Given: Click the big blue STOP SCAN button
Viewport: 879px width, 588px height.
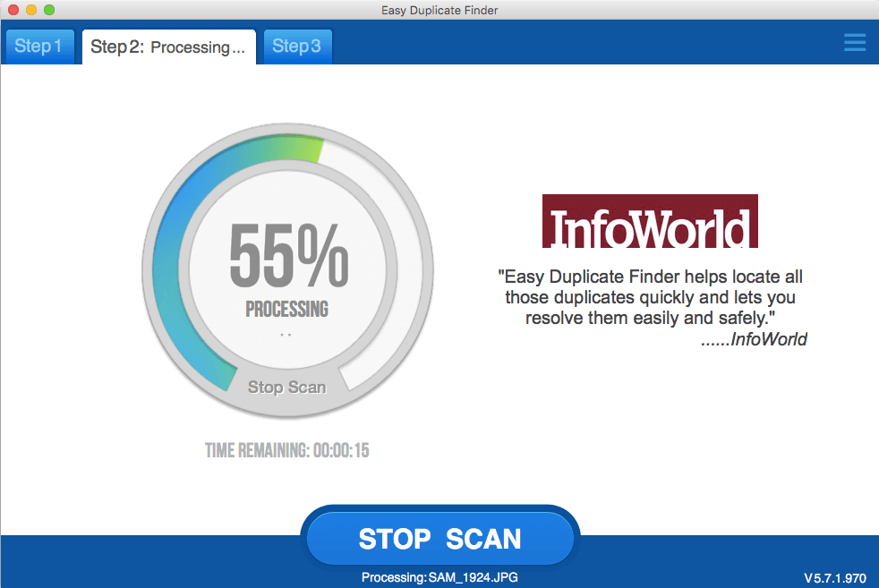Looking at the screenshot, I should [x=440, y=538].
